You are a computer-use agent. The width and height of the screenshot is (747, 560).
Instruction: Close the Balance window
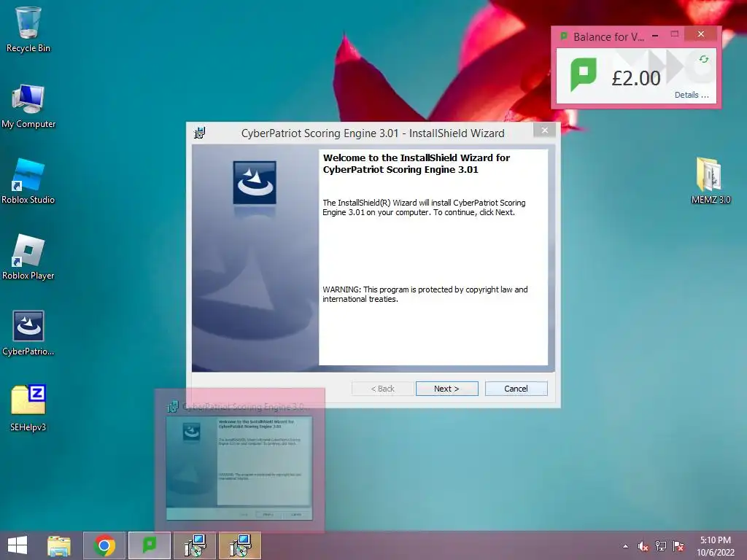[701, 34]
